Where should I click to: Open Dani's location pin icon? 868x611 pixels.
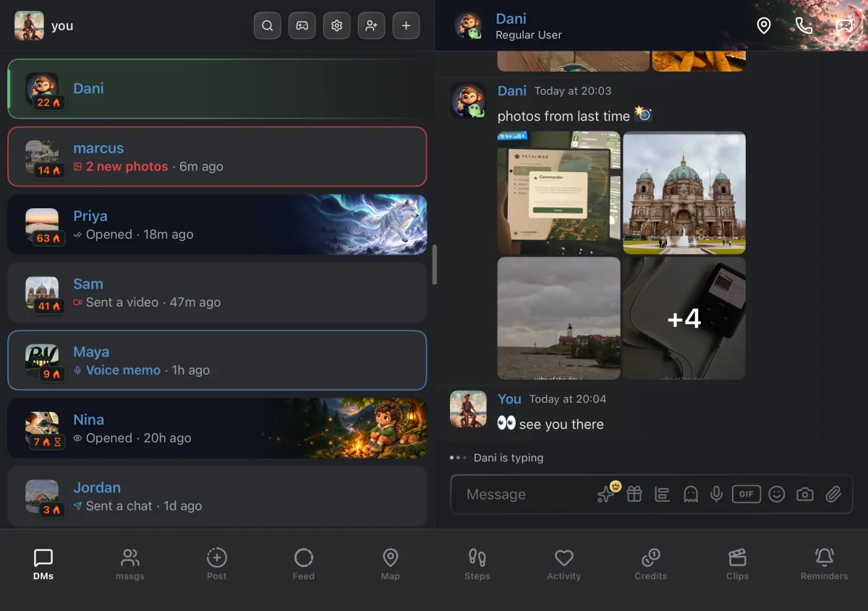click(764, 26)
